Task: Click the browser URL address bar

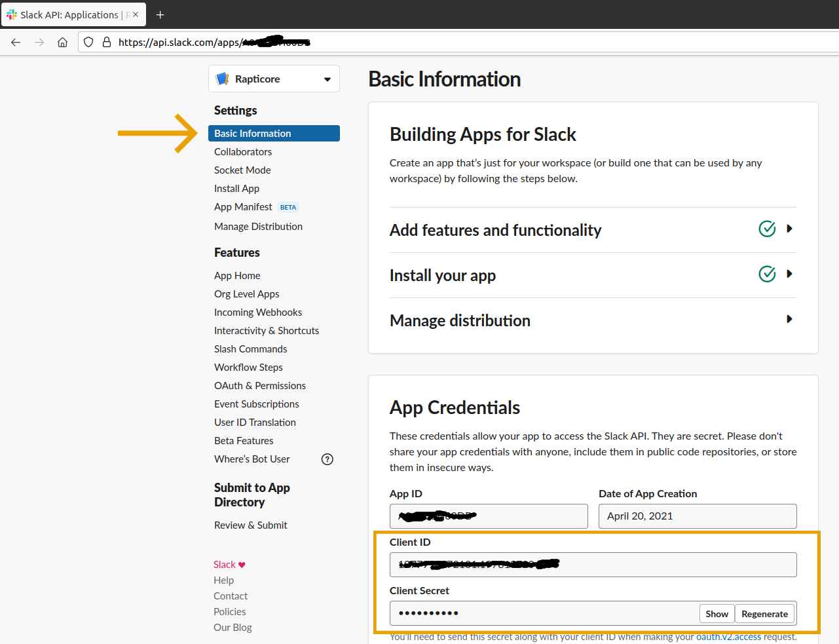Action: 458,42
